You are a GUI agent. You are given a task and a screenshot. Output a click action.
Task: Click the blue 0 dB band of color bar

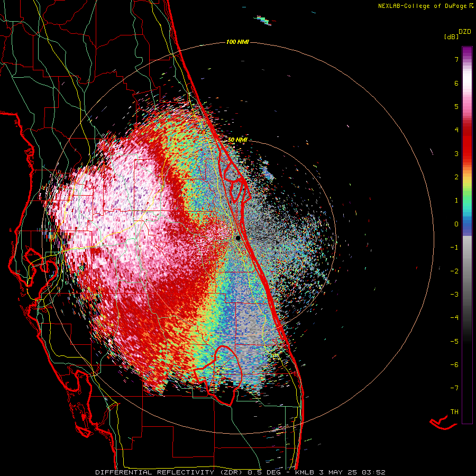tap(467, 225)
